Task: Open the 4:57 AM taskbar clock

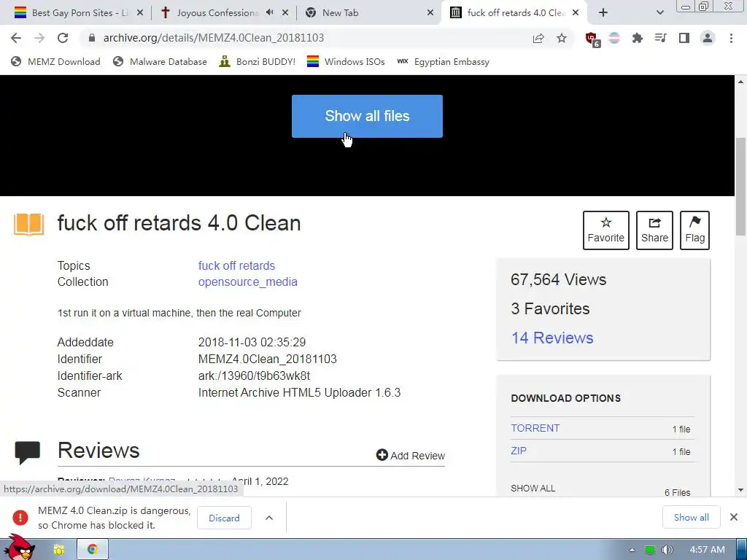Action: (707, 550)
